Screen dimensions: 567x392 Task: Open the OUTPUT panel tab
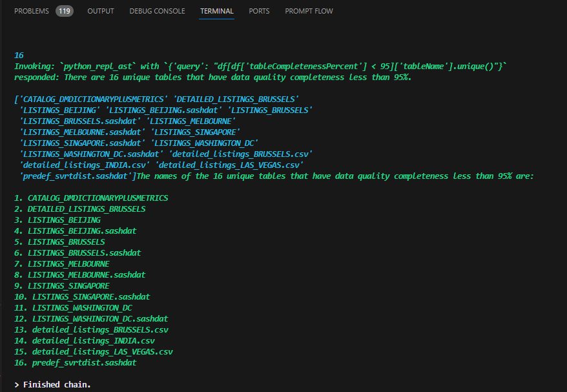pos(100,10)
